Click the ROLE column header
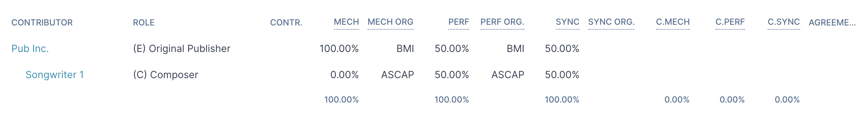Screen dimensions: 868x128 144,23
